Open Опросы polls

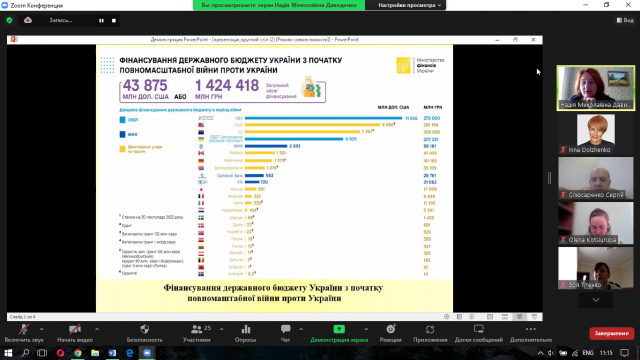click(x=246, y=333)
